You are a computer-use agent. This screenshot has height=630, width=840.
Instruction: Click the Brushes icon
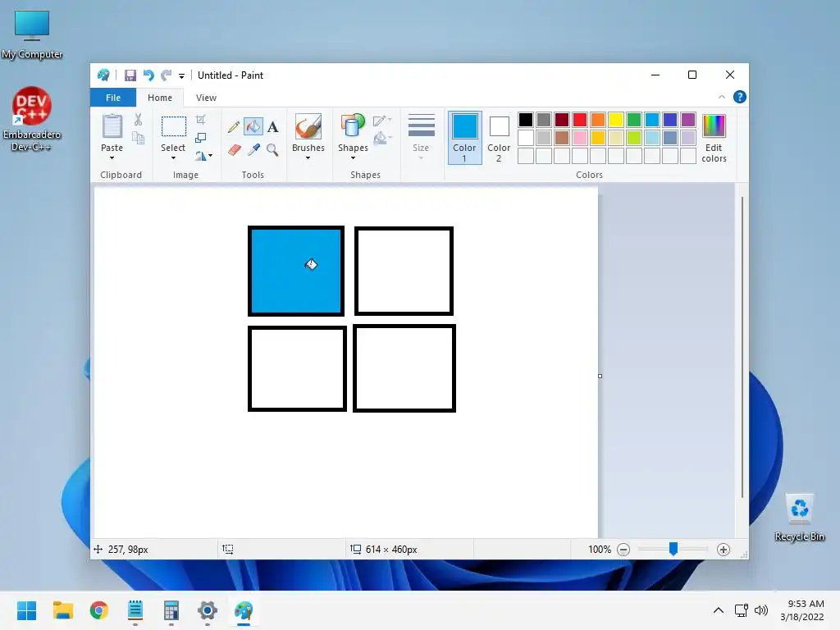point(308,126)
